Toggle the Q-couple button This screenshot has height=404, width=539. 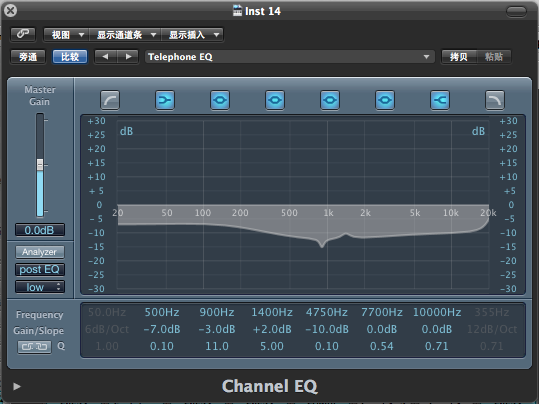[x=34, y=347]
